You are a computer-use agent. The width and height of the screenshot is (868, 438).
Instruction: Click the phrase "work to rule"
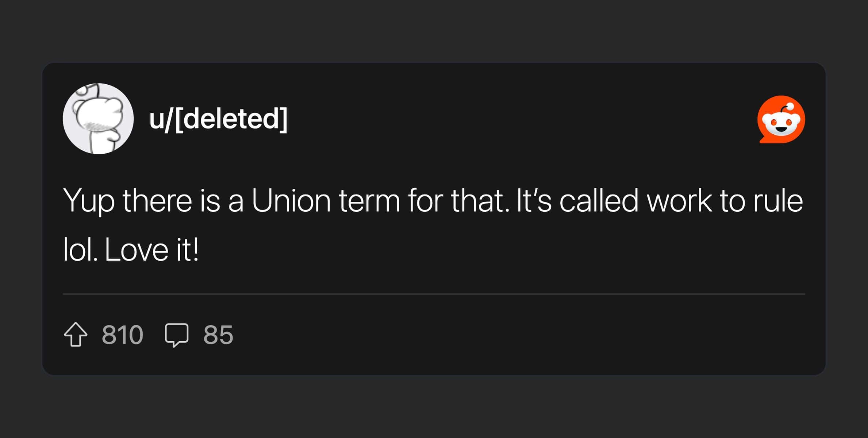coord(725,200)
